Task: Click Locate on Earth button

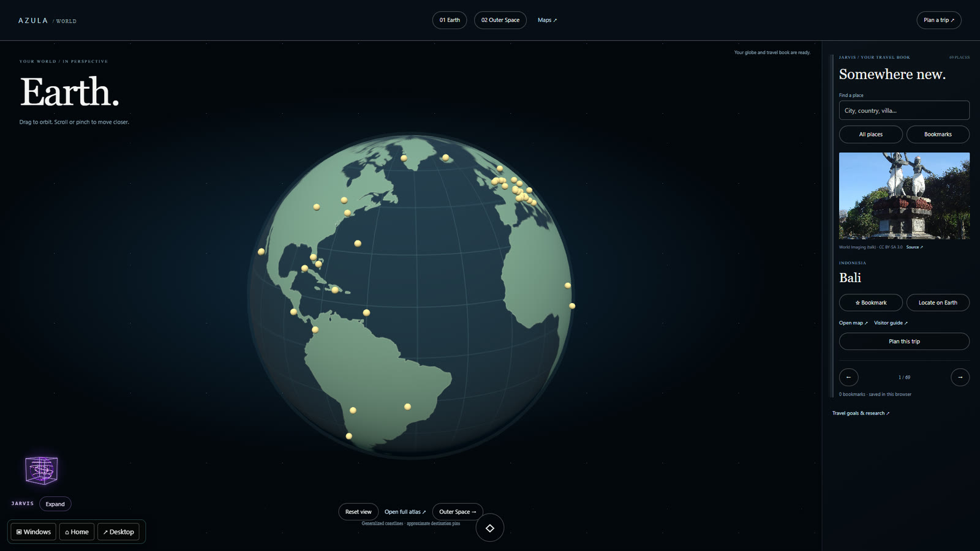Action: 938,302
